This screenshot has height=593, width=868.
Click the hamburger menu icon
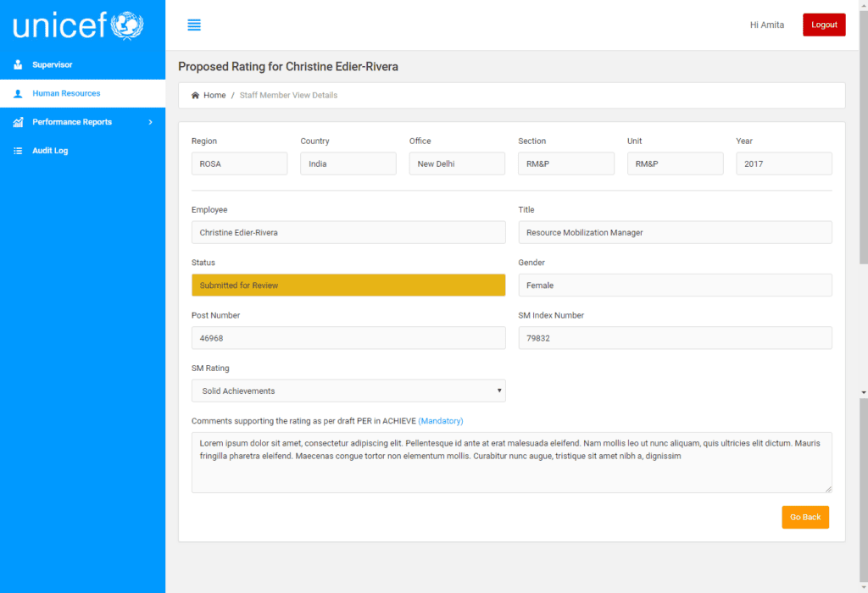pos(194,25)
